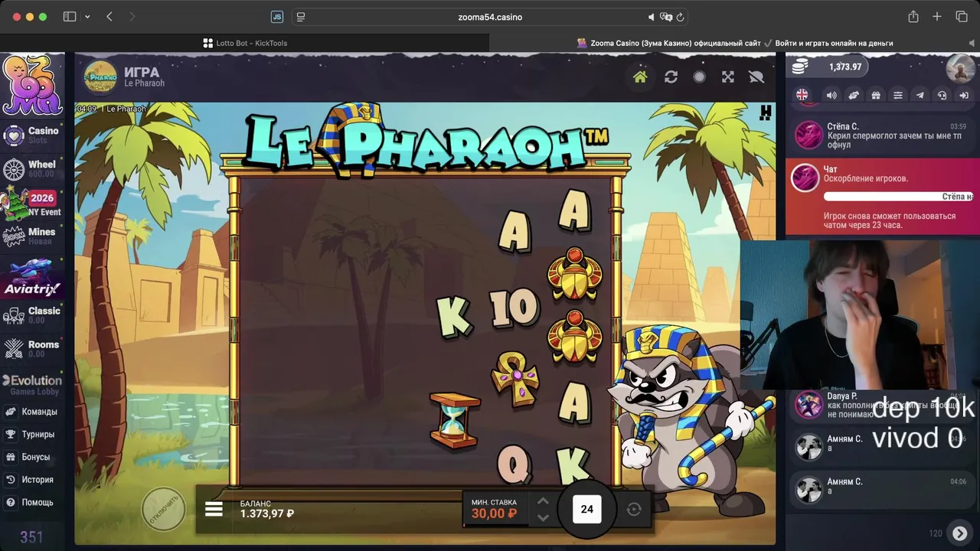Click the hourglass symbol on the reels

tap(455, 419)
